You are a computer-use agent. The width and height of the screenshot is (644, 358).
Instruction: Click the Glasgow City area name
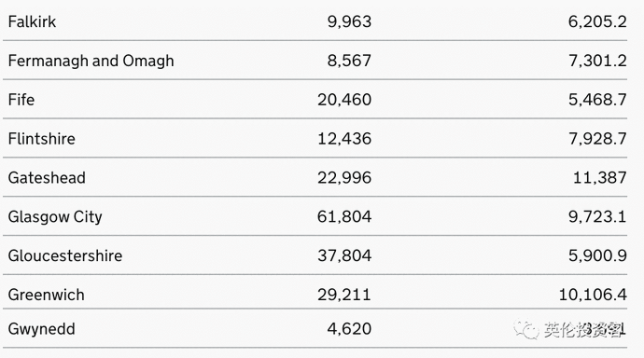pos(55,217)
